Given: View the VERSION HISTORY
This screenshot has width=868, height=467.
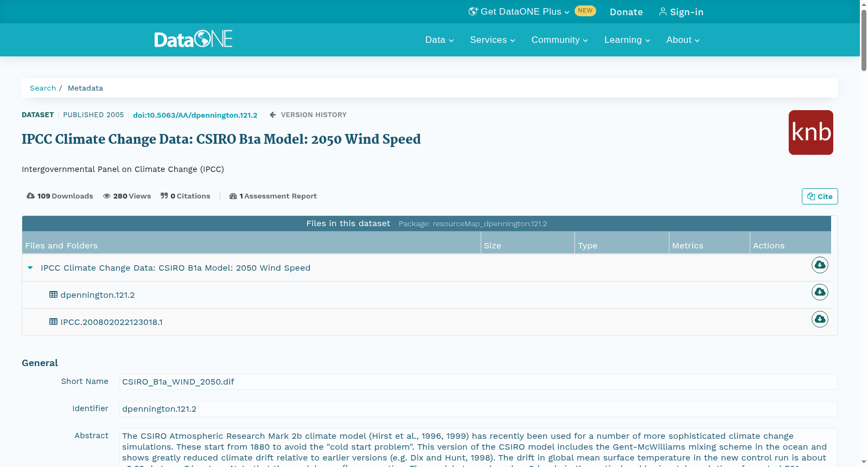Looking at the screenshot, I should (x=308, y=114).
